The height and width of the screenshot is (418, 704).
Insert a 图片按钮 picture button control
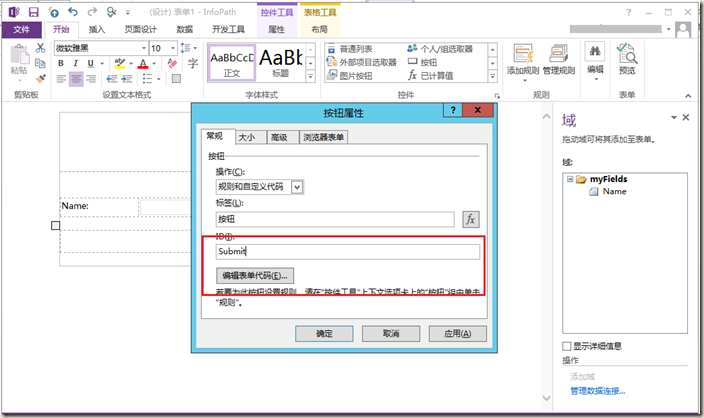350,75
